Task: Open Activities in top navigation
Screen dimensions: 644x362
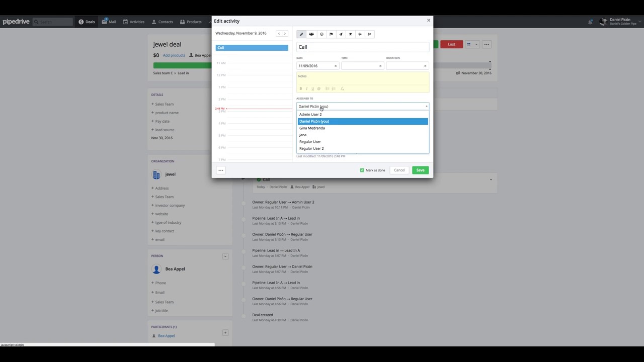Action: pos(133,22)
